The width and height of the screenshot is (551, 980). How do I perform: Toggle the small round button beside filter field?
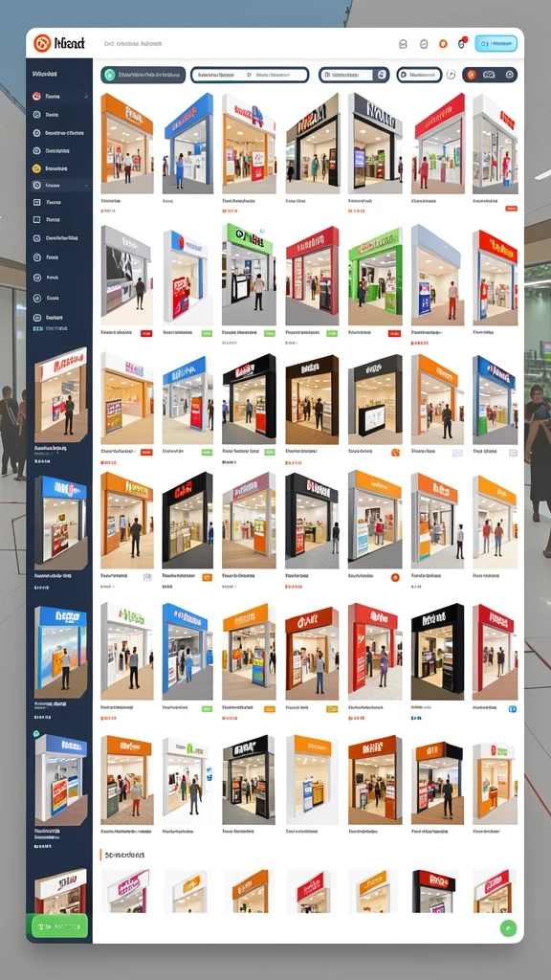tap(452, 75)
